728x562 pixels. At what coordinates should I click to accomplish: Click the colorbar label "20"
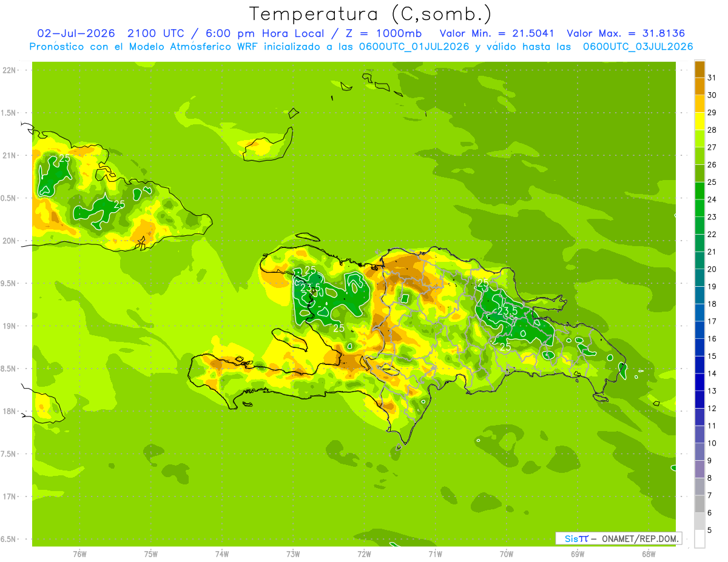click(712, 269)
